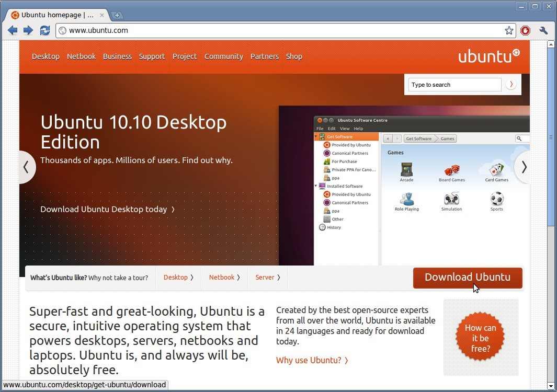Click the Role Playing icon
Image resolution: width=557 pixels, height=392 pixels.
pos(407,199)
